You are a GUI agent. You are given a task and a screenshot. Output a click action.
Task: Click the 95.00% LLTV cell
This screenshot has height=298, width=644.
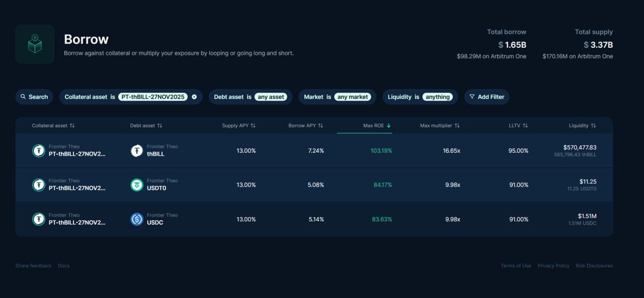pos(518,151)
